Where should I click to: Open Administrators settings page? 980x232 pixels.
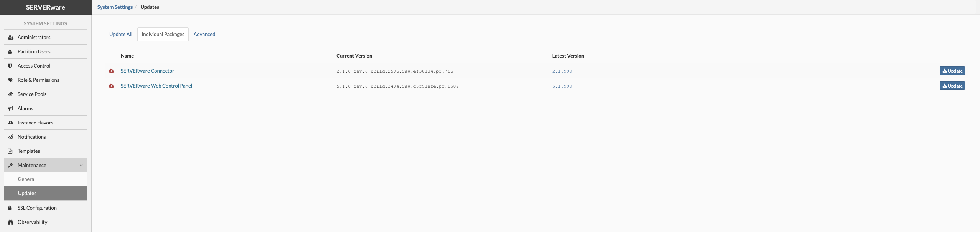point(45,38)
